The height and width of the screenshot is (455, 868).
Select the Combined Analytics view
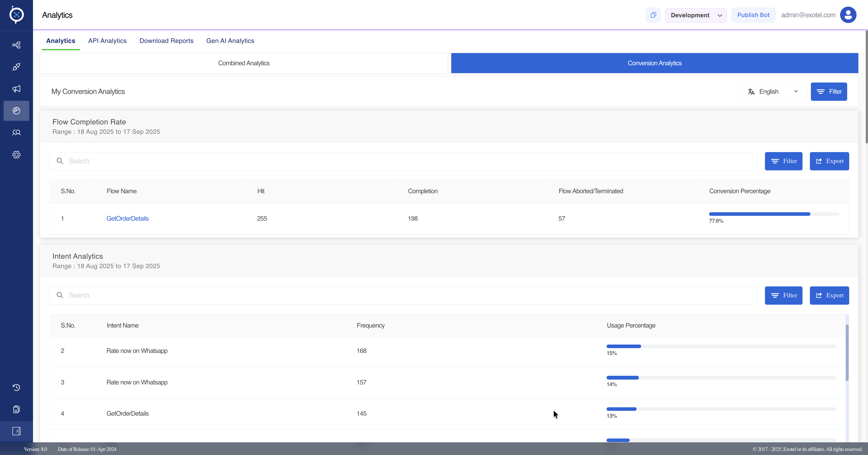click(x=244, y=63)
